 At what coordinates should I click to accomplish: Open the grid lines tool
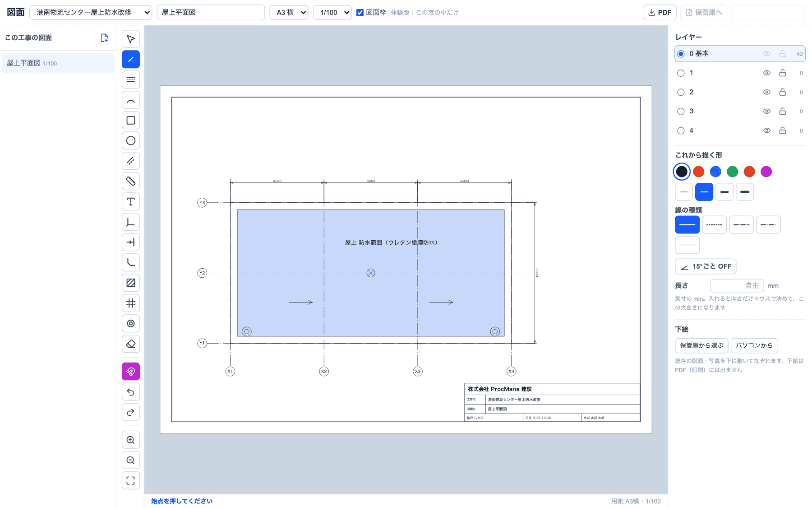[130, 303]
